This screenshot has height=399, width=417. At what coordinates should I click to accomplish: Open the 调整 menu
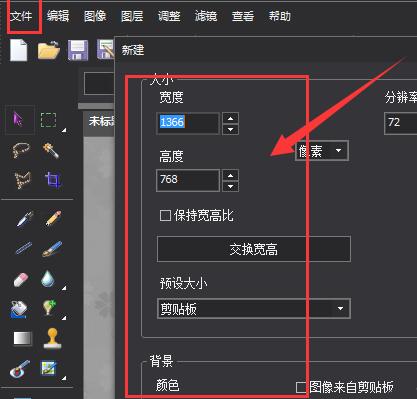(169, 16)
